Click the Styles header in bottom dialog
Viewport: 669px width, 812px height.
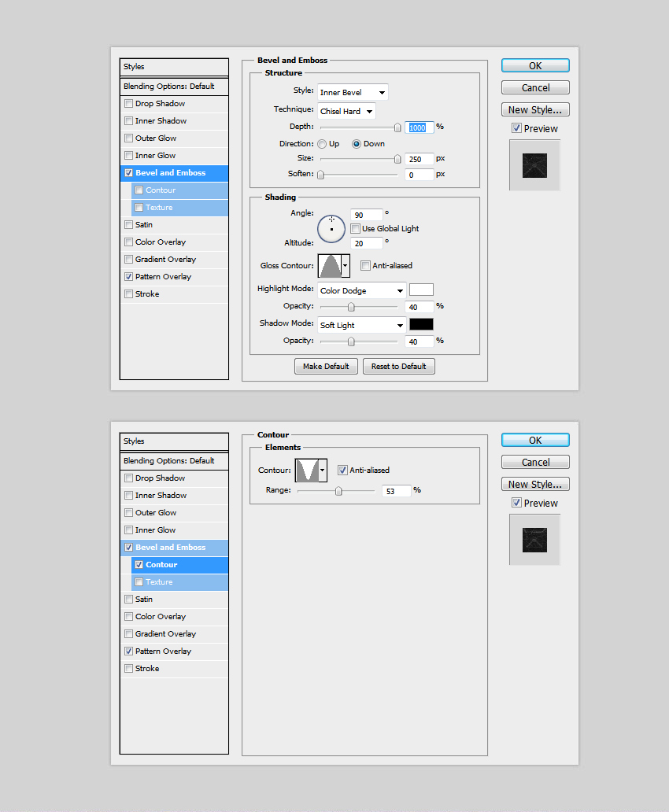point(174,441)
